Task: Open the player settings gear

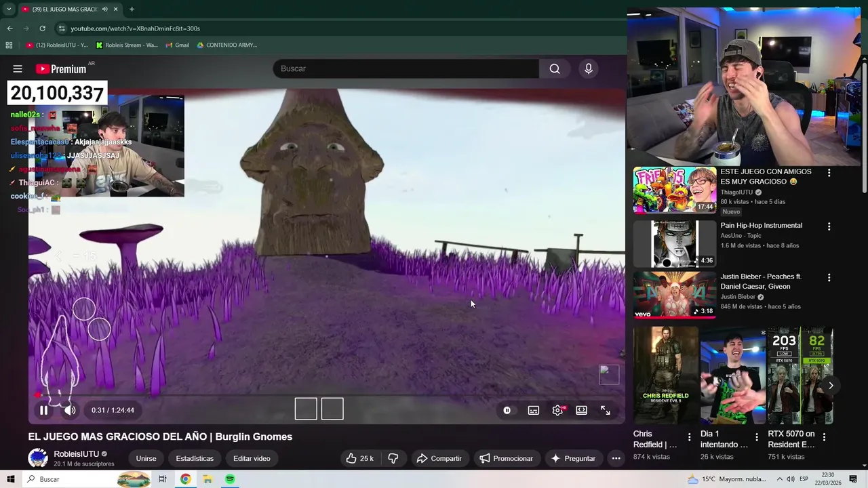Action: point(557,410)
